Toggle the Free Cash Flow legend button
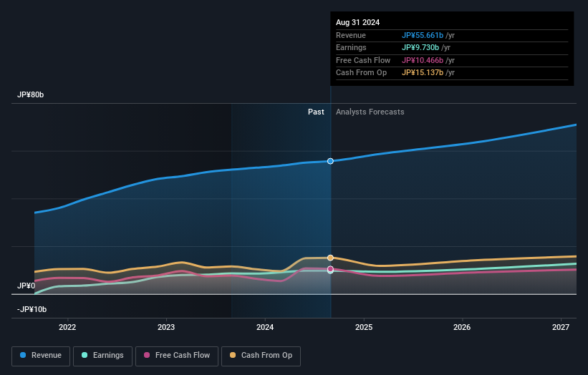 [x=177, y=356]
